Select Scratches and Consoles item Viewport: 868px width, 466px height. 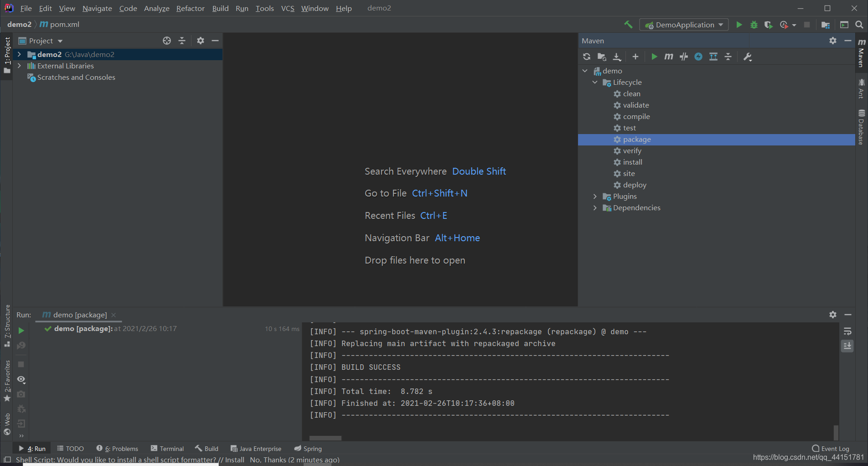(x=76, y=77)
